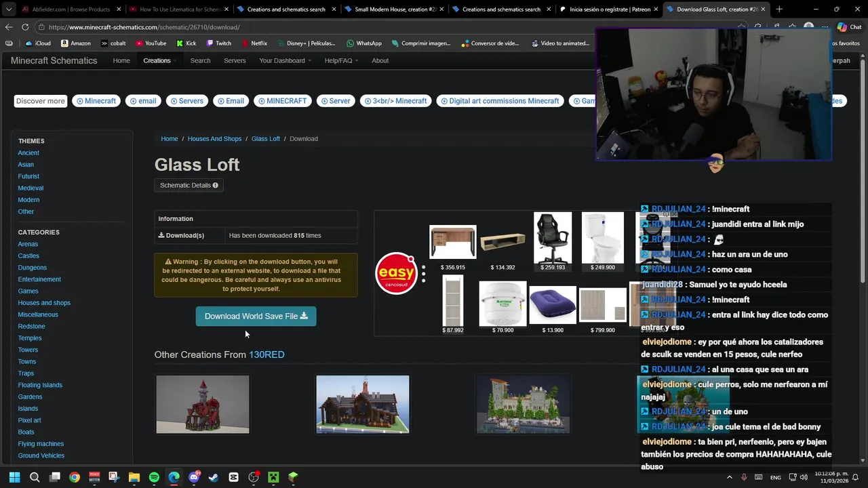The width and height of the screenshot is (868, 488).
Task: Open the Search nav item
Action: point(200,60)
